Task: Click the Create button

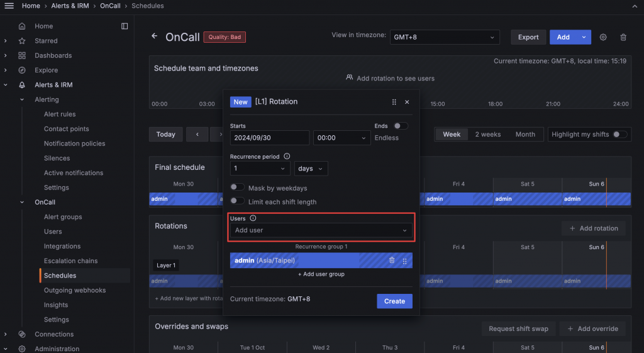Action: 394,301
